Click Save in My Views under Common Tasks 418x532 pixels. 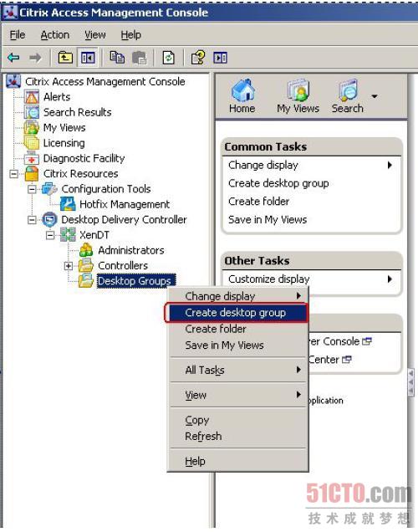click(x=268, y=219)
